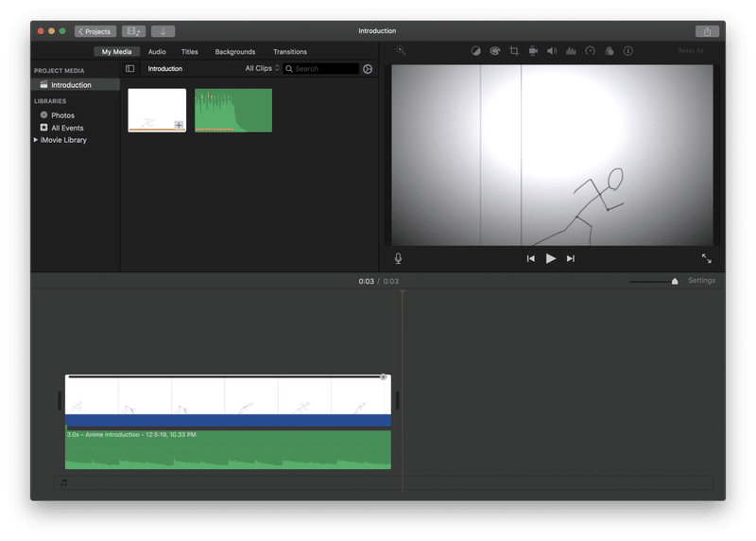Open the Color Correction palette icon

click(x=494, y=51)
